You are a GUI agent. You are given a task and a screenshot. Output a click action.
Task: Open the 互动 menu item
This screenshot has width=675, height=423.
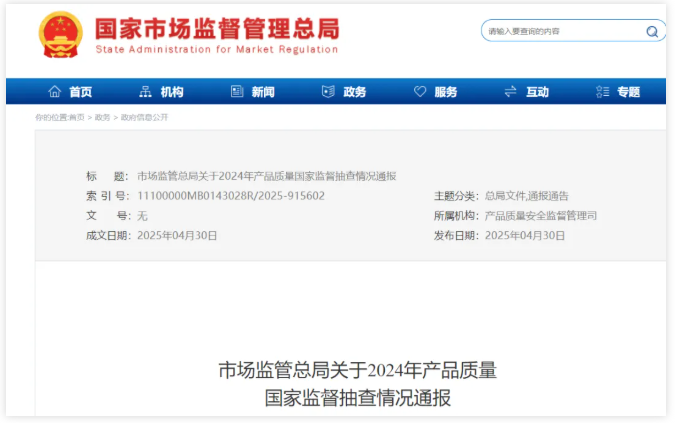click(x=537, y=92)
